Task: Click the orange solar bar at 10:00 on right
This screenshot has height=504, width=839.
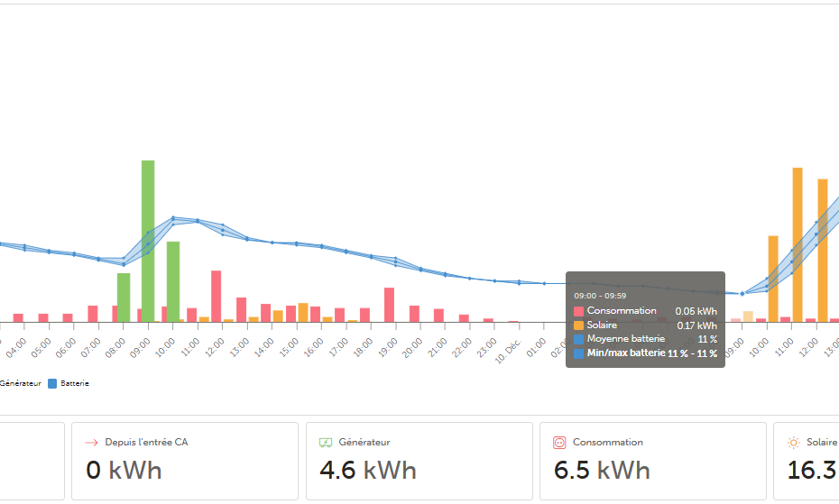Action: [x=773, y=278]
